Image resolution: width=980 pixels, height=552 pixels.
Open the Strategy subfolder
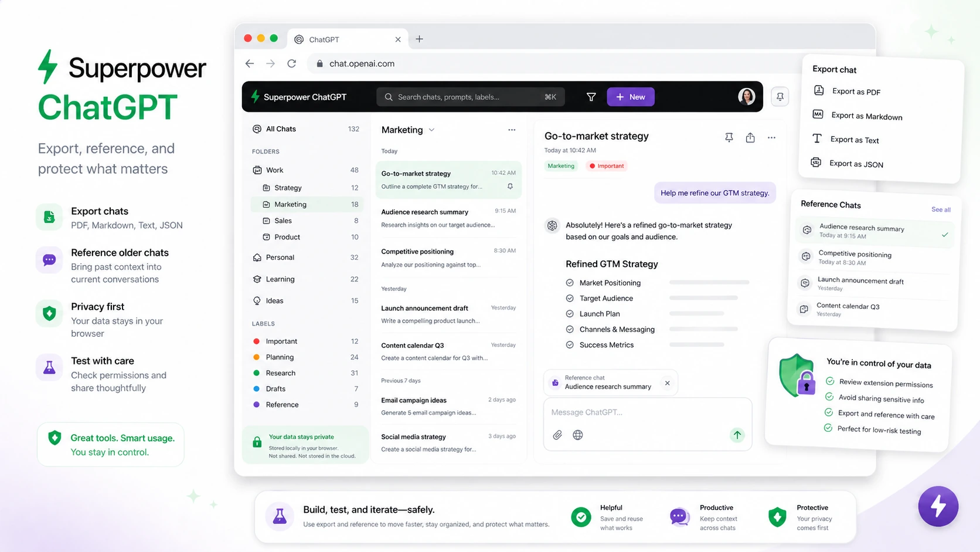pyautogui.click(x=306, y=188)
